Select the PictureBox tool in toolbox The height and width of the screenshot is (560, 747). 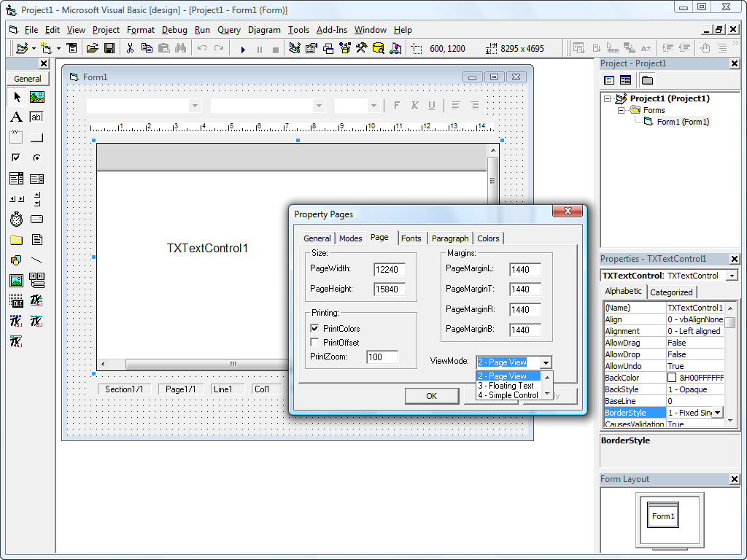(x=36, y=96)
